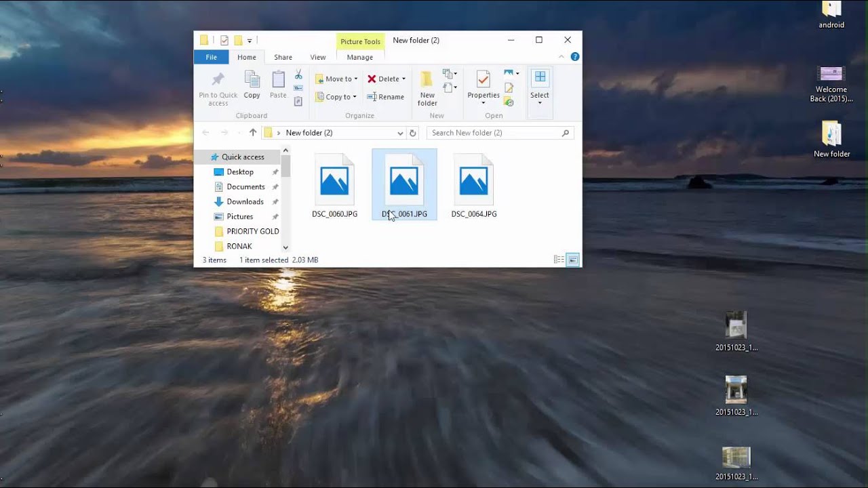Expand the Delete dropdown arrow
The height and width of the screenshot is (488, 868).
[403, 79]
